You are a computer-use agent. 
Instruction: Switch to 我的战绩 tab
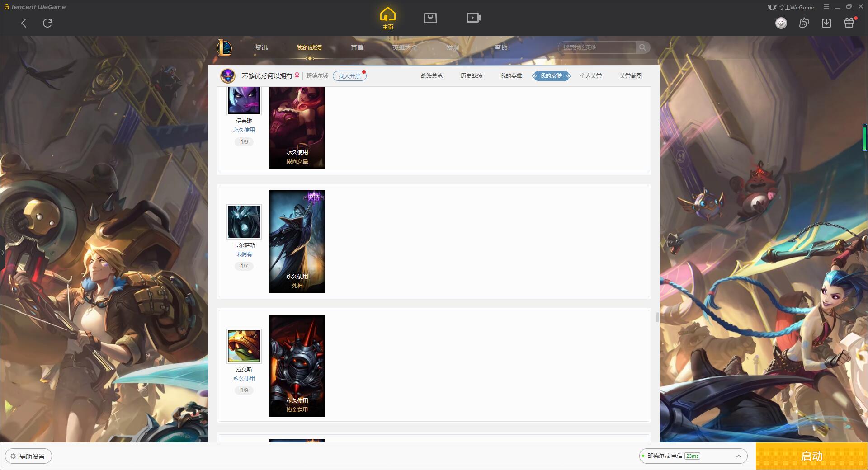pyautogui.click(x=309, y=47)
